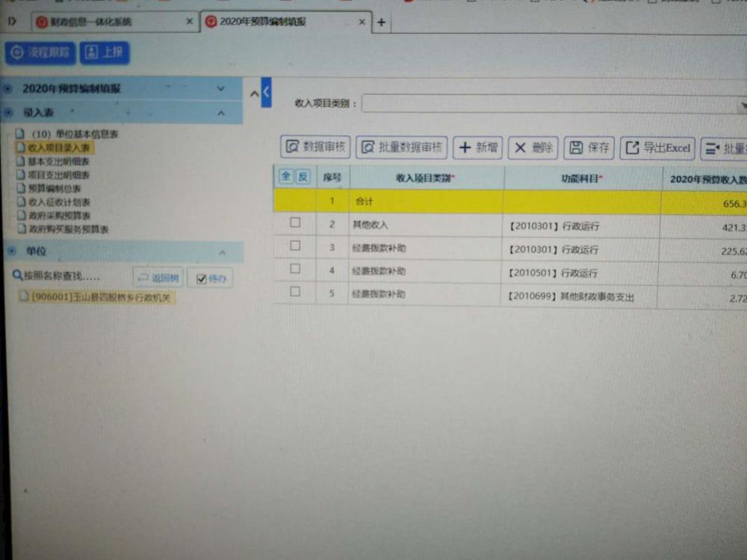Click the 上报 submit button
Image resolution: width=747 pixels, height=560 pixels.
pos(105,52)
